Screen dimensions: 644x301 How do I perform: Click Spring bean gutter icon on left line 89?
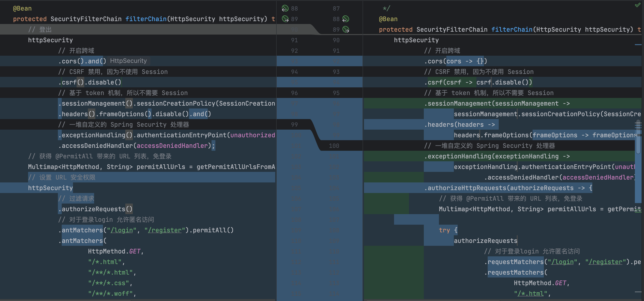click(285, 19)
